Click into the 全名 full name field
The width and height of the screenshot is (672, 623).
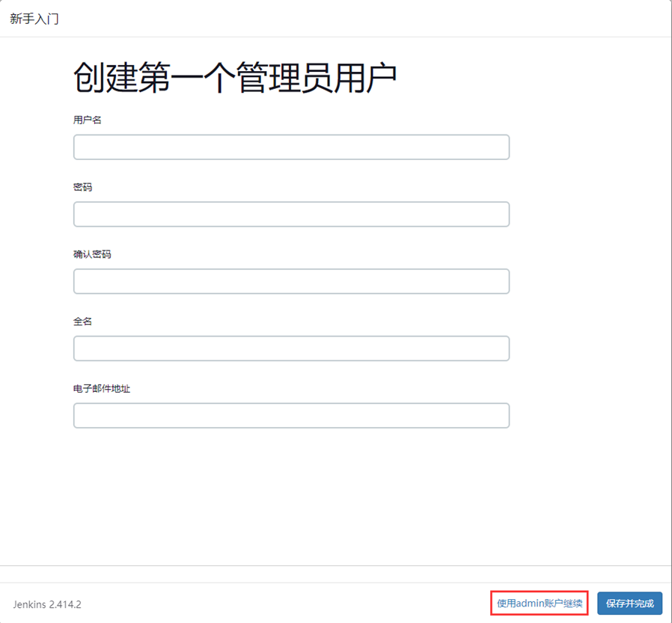(x=291, y=349)
